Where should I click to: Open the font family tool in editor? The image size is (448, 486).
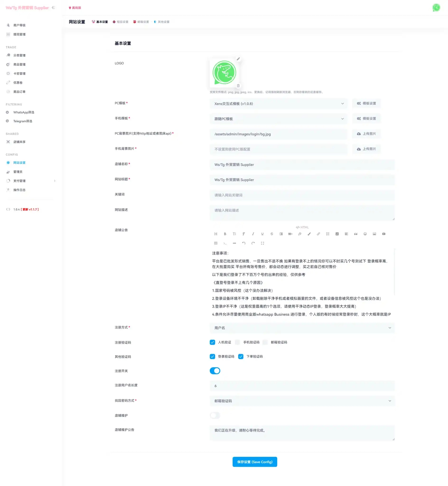coord(244,234)
